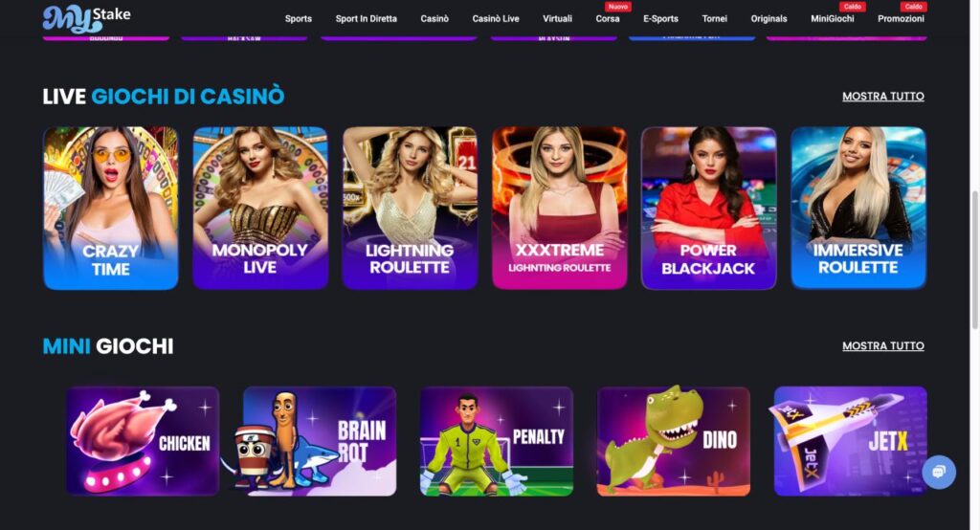This screenshot has height=530, width=980.
Task: Open Lightning Roulette live game
Action: pyautogui.click(x=410, y=209)
